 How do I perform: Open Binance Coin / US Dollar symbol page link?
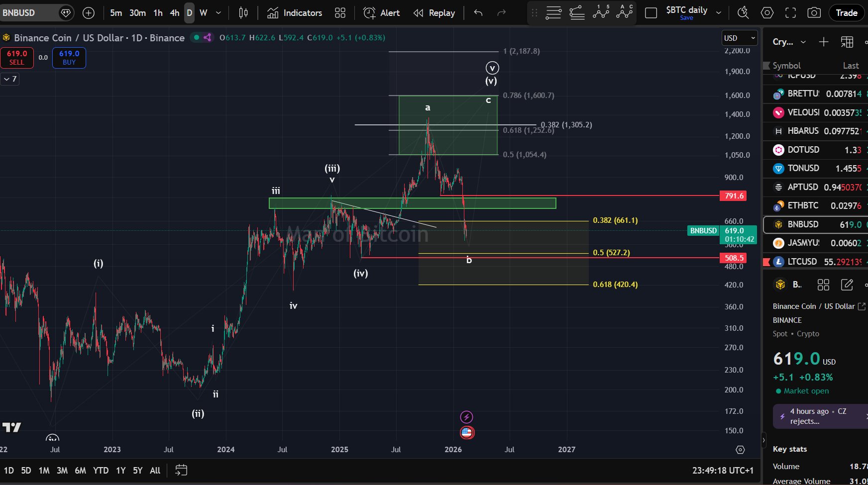819,306
